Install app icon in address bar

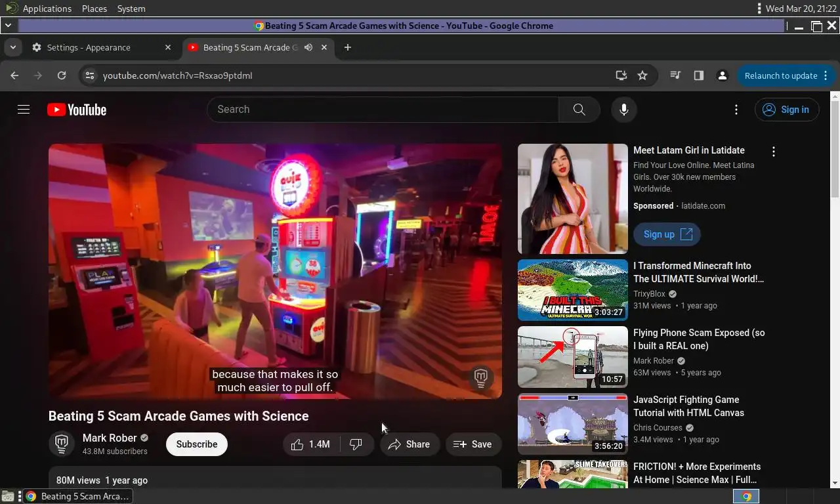(621, 75)
